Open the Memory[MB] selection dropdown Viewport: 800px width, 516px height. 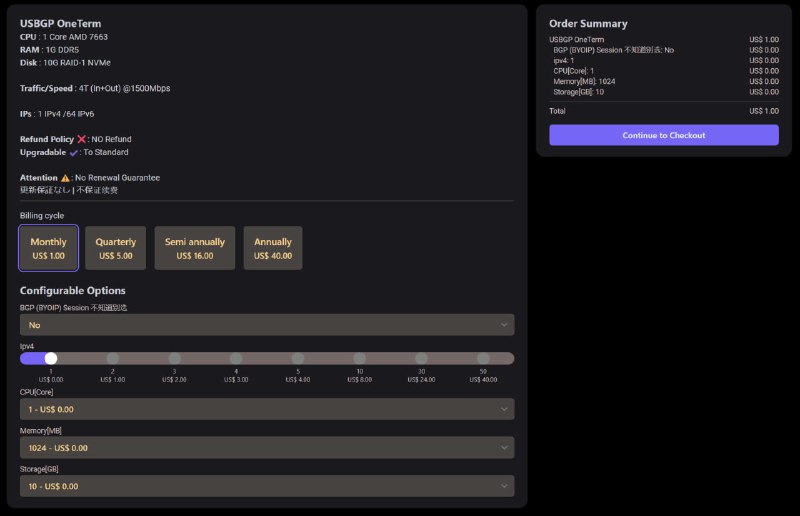pyautogui.click(x=267, y=448)
